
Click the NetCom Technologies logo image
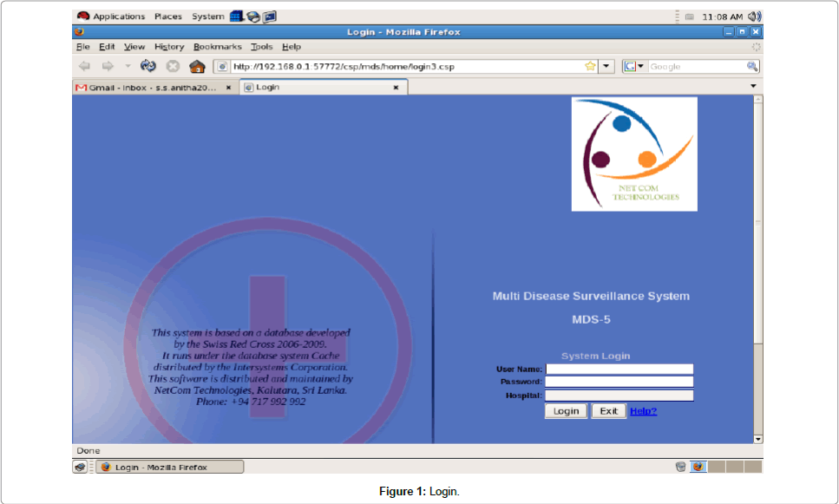634,154
